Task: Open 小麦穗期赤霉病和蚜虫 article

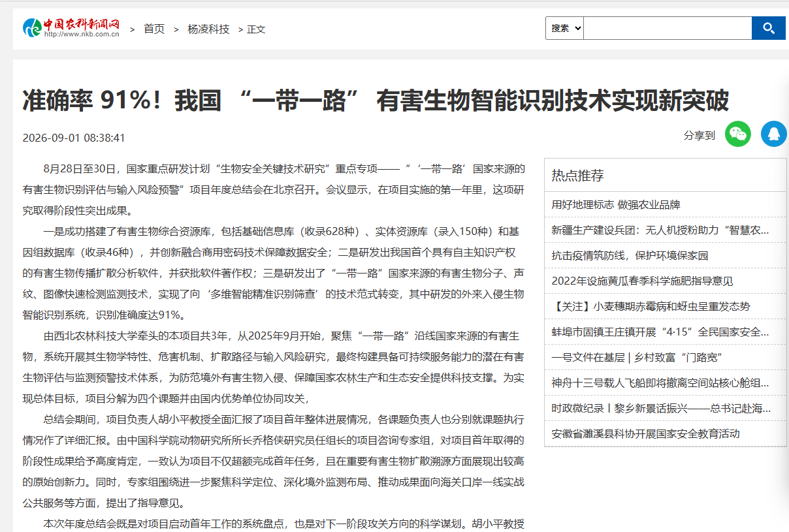Action: (x=651, y=307)
